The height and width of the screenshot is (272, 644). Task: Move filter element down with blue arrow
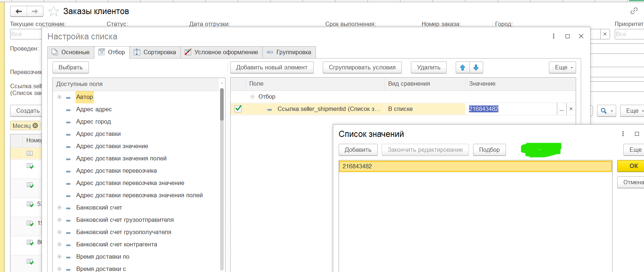[x=476, y=68]
